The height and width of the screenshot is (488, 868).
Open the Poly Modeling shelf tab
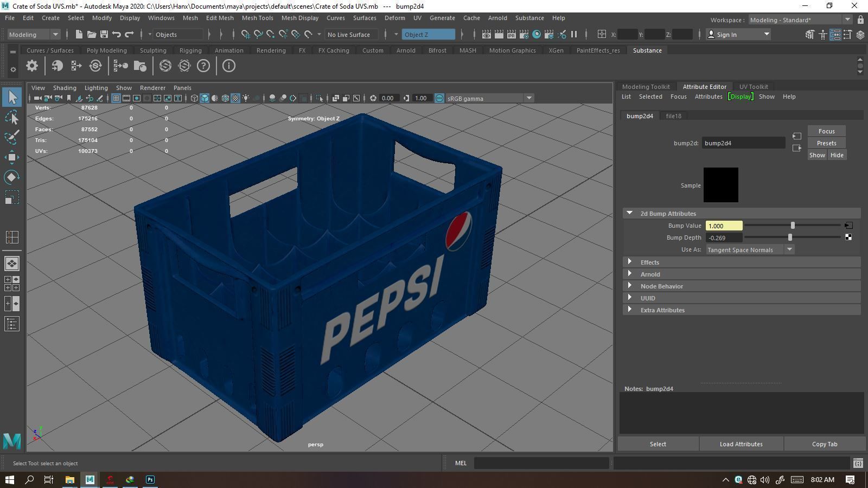pyautogui.click(x=106, y=50)
